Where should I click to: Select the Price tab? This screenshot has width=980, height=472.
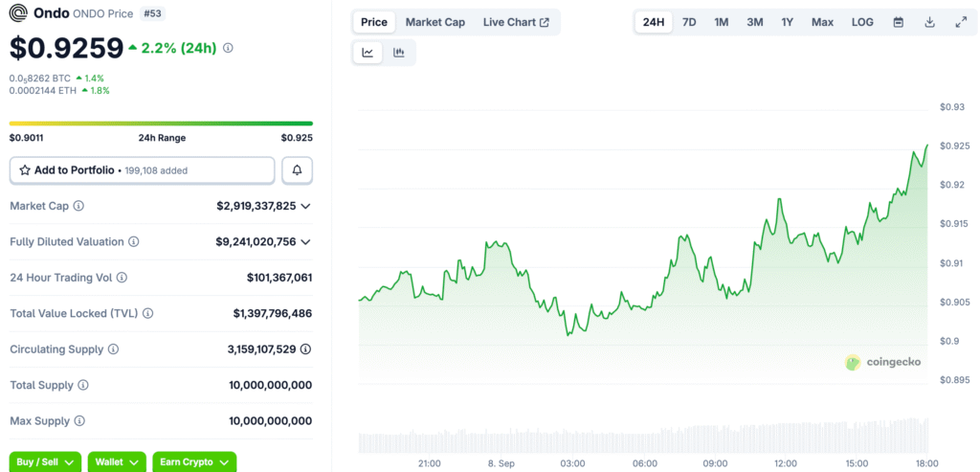click(x=374, y=23)
